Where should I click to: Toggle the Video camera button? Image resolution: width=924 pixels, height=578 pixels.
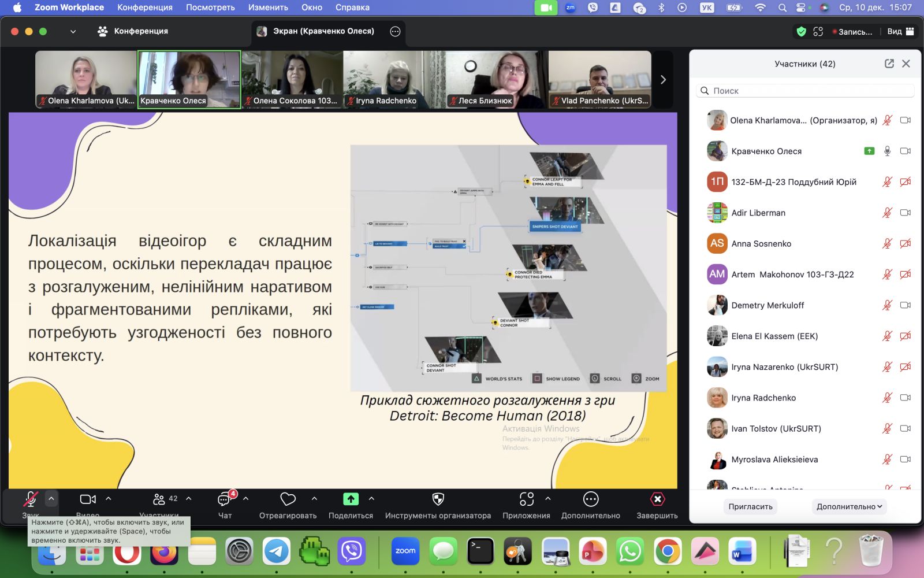pos(88,499)
